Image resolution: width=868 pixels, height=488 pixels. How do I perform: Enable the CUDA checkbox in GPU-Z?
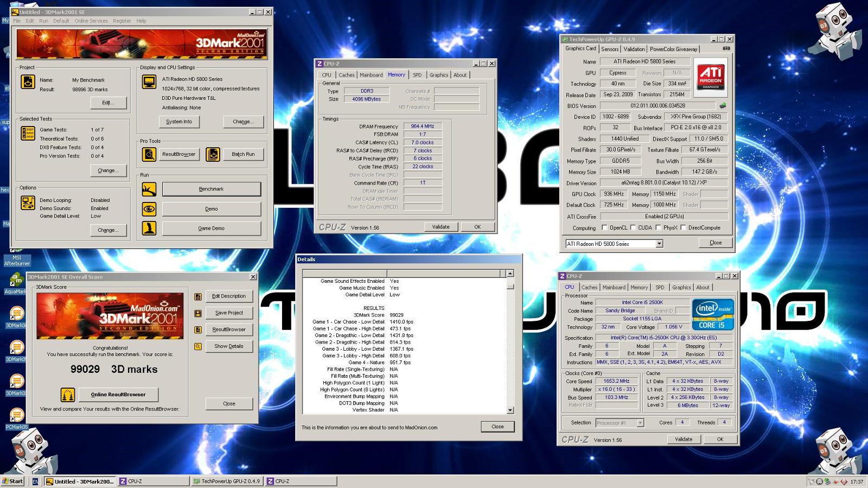point(633,227)
